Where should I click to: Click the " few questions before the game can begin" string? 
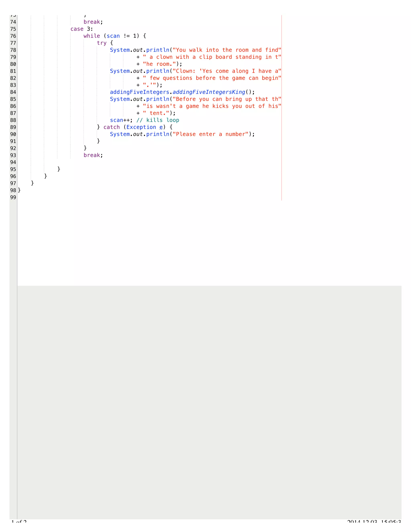pos(212,78)
